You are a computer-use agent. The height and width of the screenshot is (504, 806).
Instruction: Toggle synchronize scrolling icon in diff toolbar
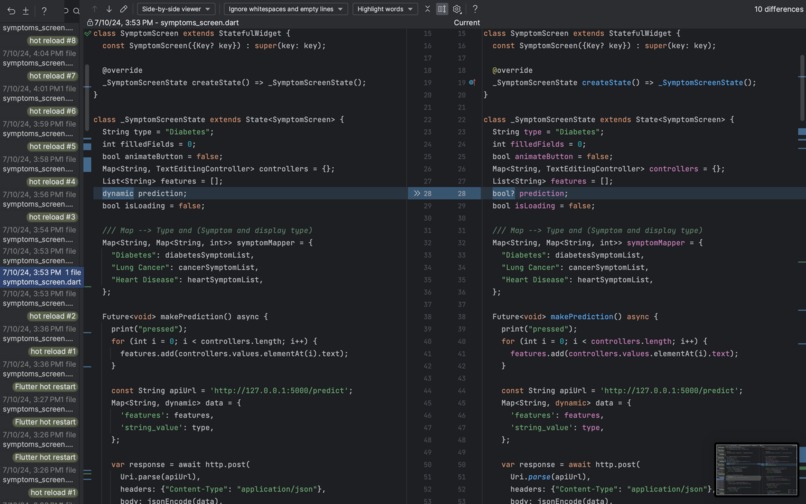442,9
